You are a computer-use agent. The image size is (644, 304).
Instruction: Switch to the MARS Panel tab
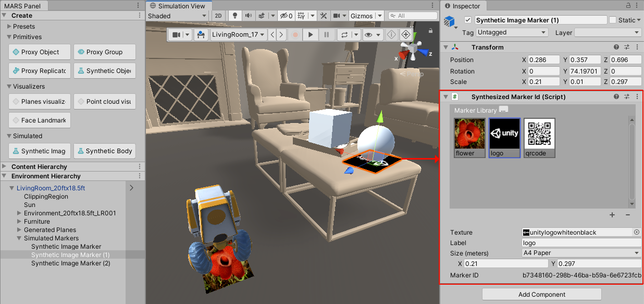[24, 6]
